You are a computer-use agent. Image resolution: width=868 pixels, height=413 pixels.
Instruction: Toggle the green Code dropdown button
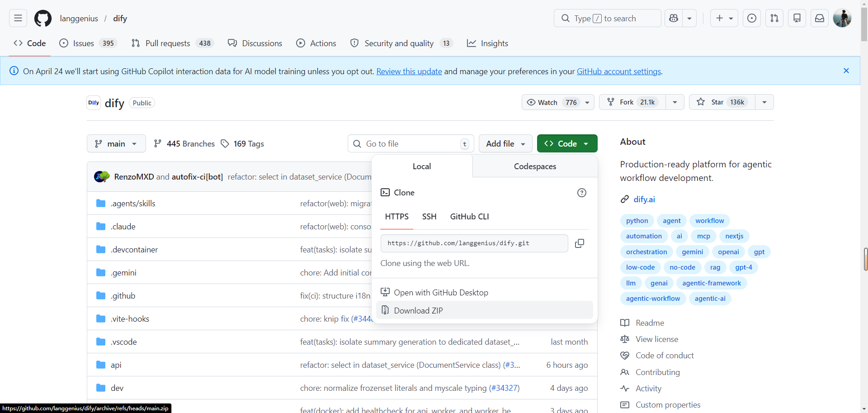567,143
